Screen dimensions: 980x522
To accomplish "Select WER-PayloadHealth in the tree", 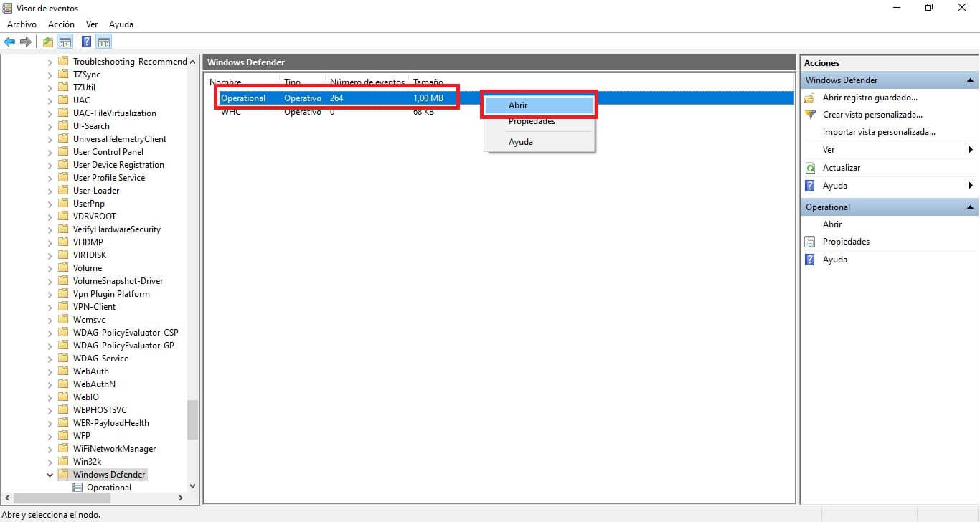I will point(111,423).
